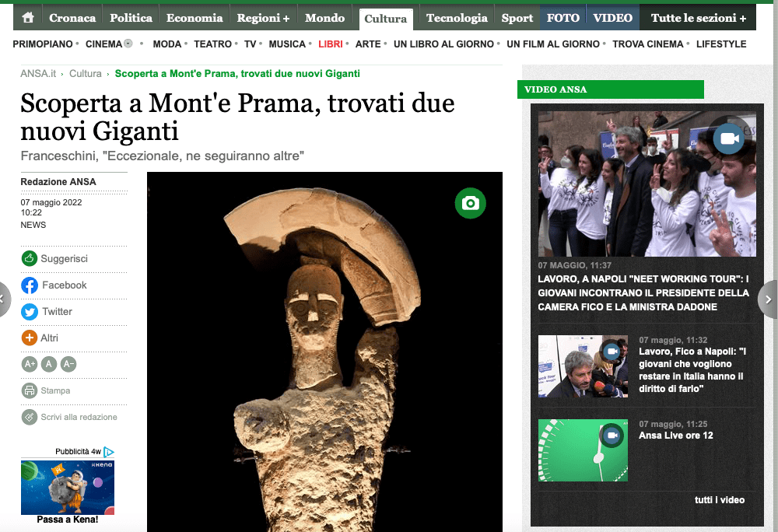This screenshot has width=778, height=532.
Task: Share article via Twitter icon
Action: click(30, 311)
